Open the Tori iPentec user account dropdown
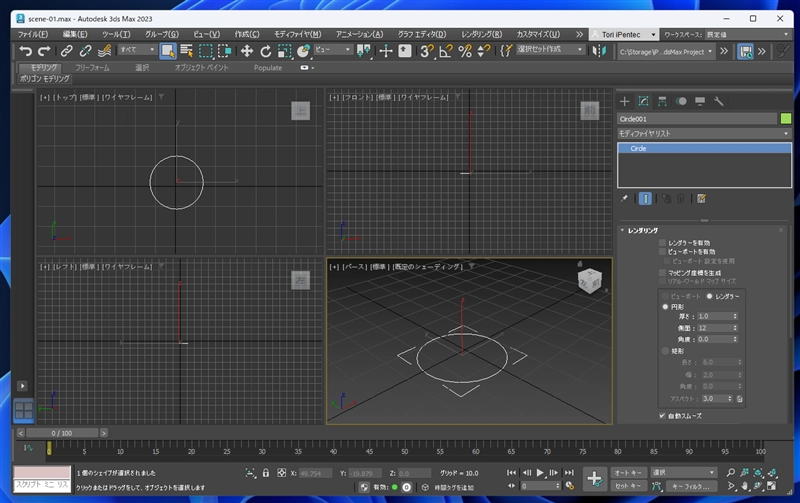Screen dimensions: 800x503 pyautogui.click(x=623, y=34)
